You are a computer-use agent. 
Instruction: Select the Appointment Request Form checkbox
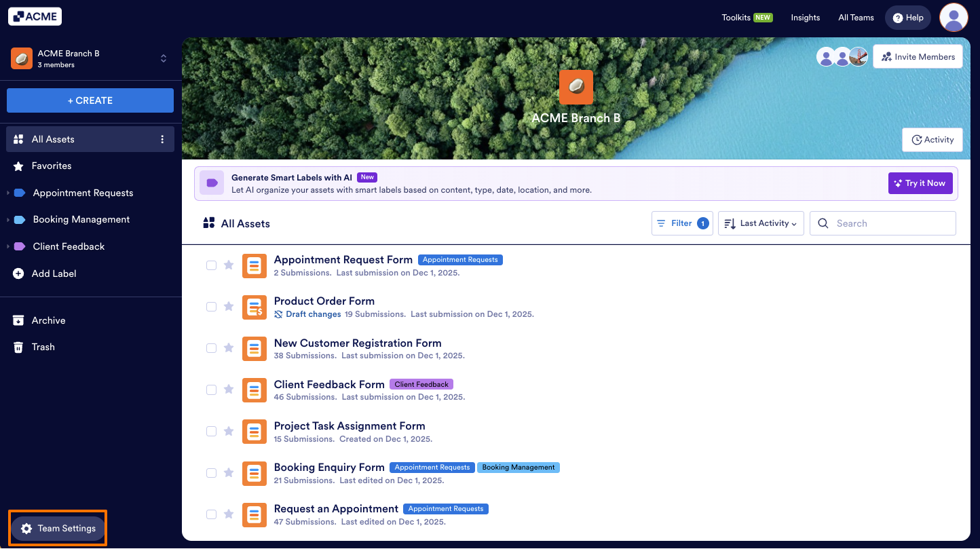211,265
